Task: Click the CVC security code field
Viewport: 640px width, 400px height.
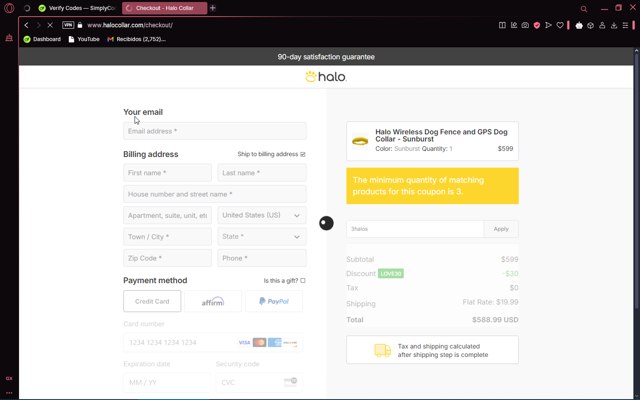Action: click(x=259, y=382)
